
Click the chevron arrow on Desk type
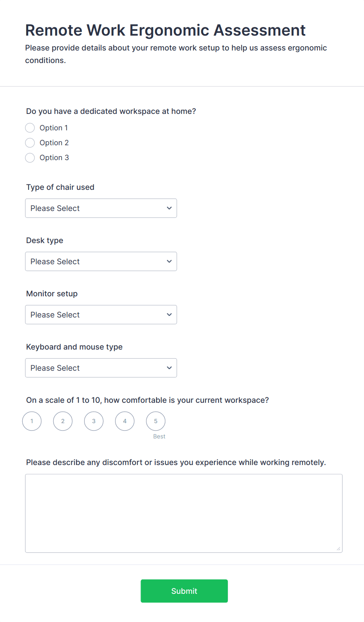169,261
